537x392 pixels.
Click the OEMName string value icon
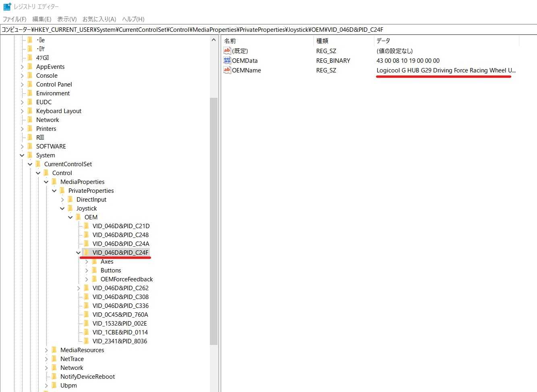[x=227, y=70]
